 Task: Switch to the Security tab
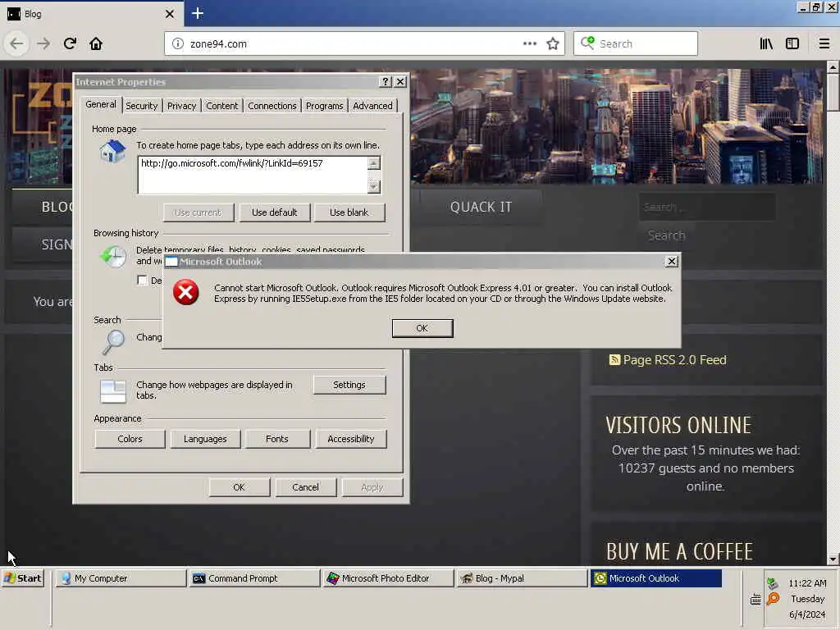click(141, 106)
